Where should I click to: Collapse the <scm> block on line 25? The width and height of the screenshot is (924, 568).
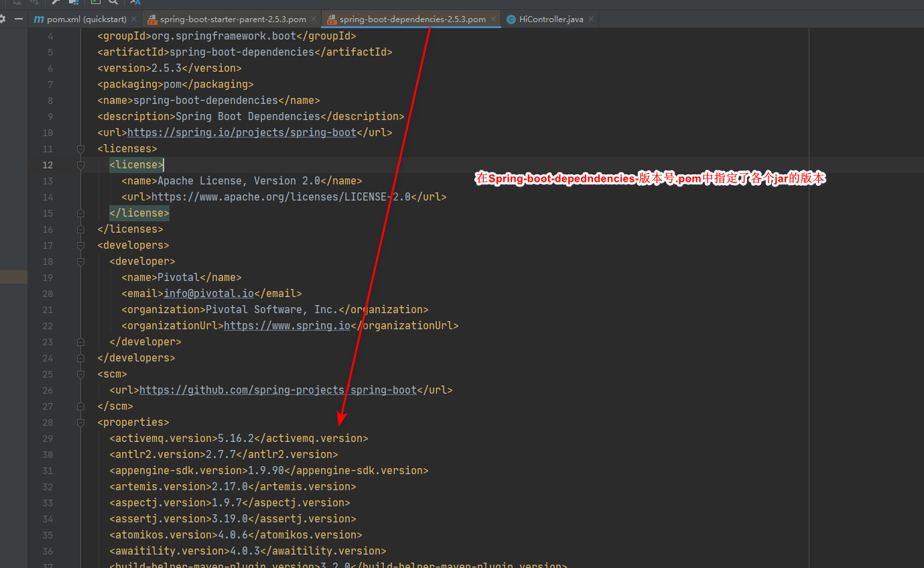point(80,374)
